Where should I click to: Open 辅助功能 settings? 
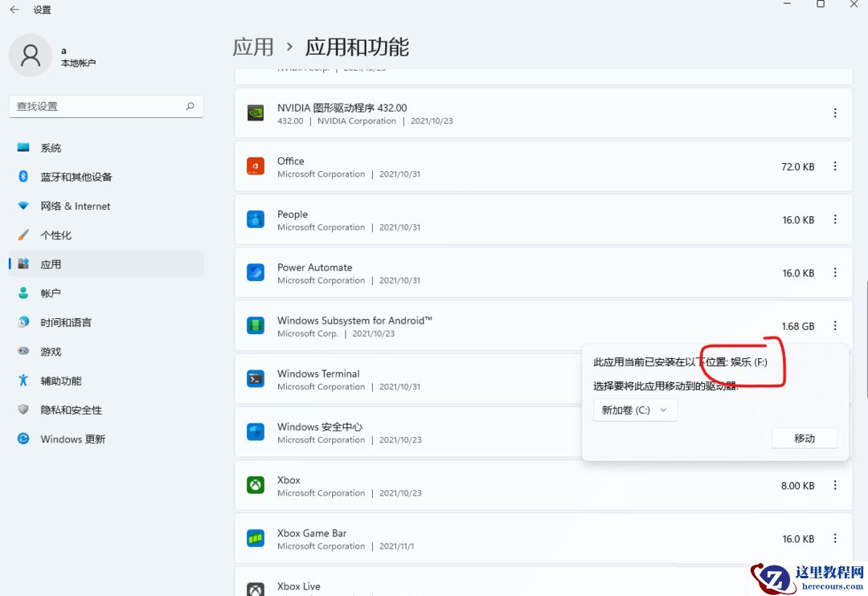60,381
